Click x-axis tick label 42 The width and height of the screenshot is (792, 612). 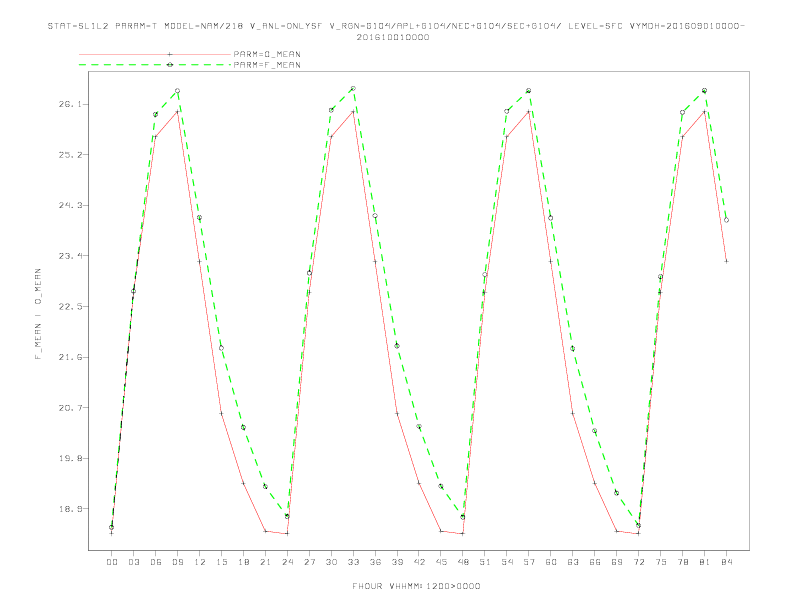[x=419, y=562]
